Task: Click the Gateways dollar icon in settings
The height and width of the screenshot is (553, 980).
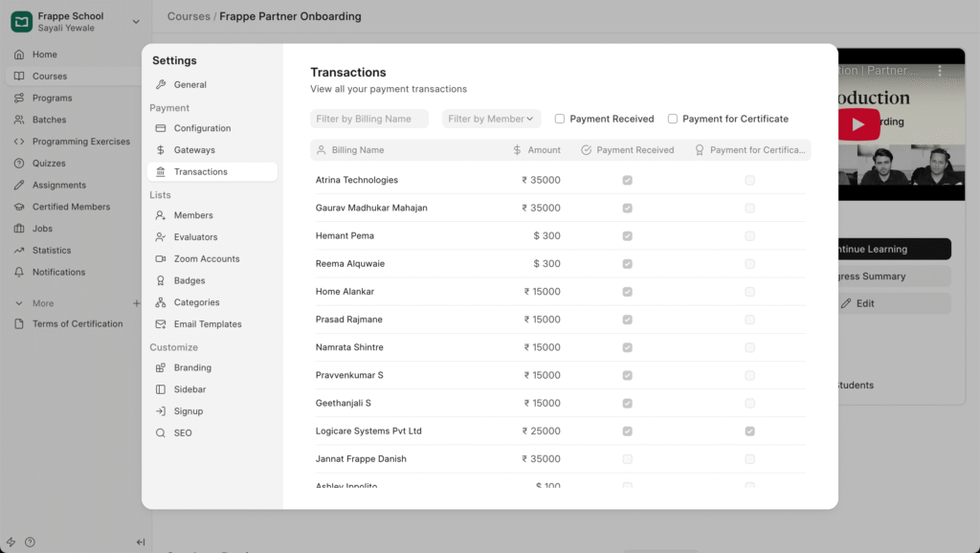Action: pos(161,150)
